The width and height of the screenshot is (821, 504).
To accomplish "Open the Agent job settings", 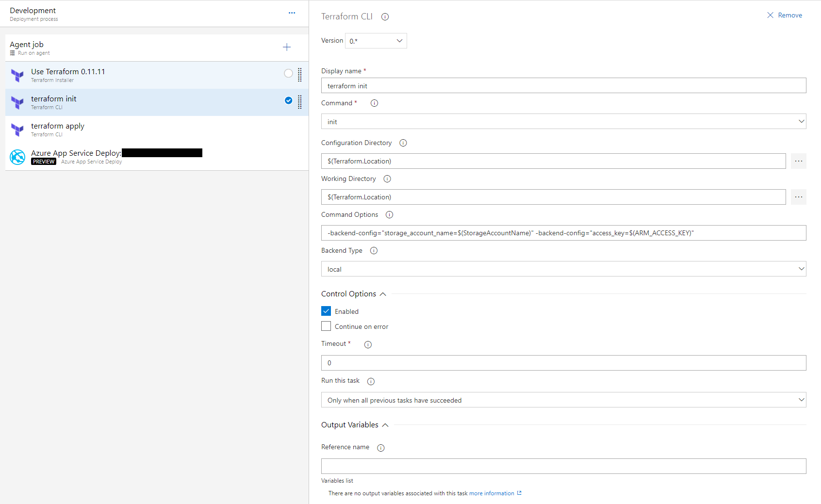I will (157, 48).
